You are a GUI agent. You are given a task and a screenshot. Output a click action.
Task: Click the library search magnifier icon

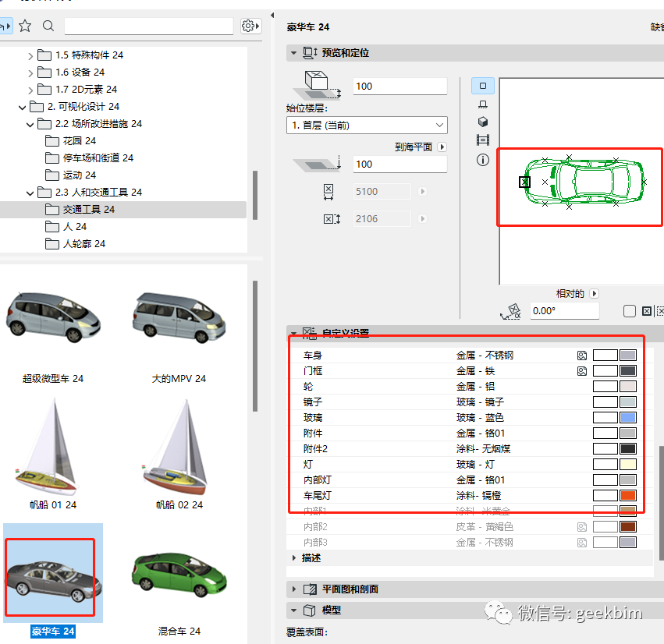[48, 27]
